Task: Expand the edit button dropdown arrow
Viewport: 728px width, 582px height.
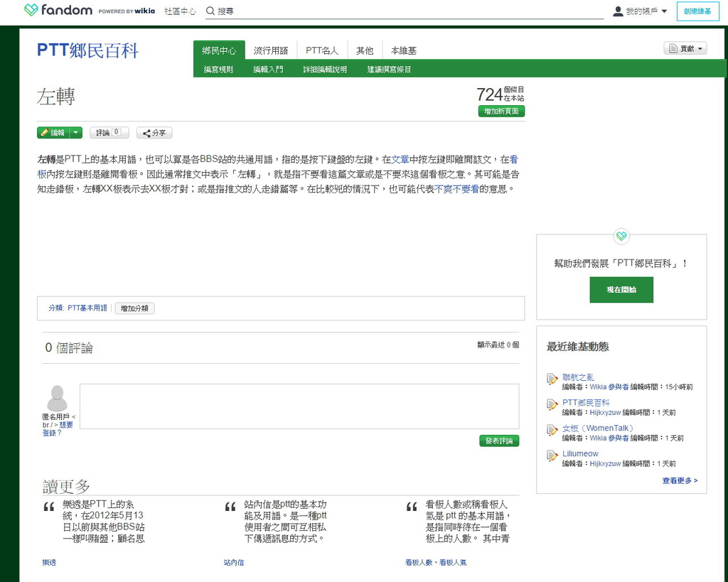Action: click(75, 133)
